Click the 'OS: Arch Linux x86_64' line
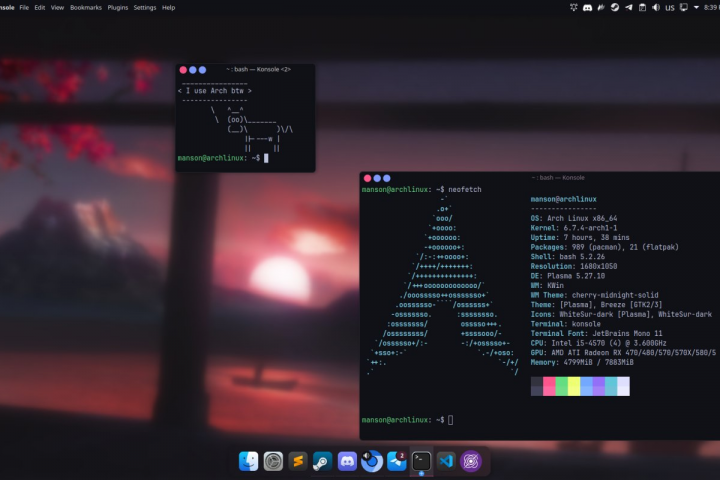The image size is (720, 480). (x=574, y=218)
